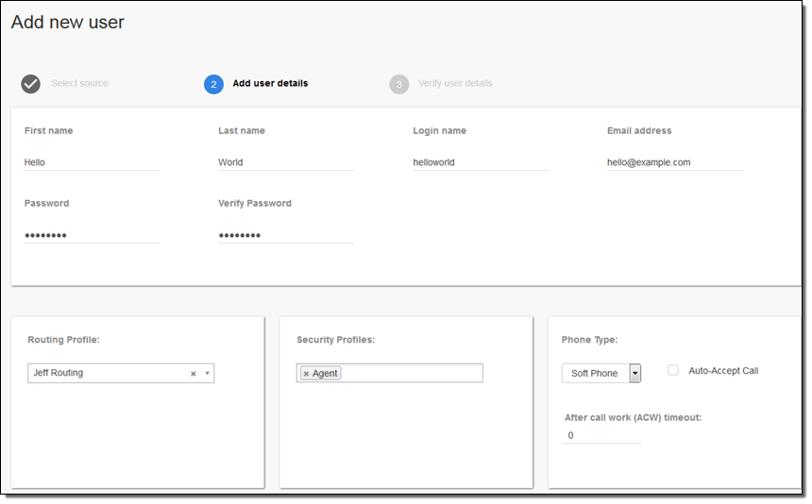Click the step 2 circle icon

point(213,84)
